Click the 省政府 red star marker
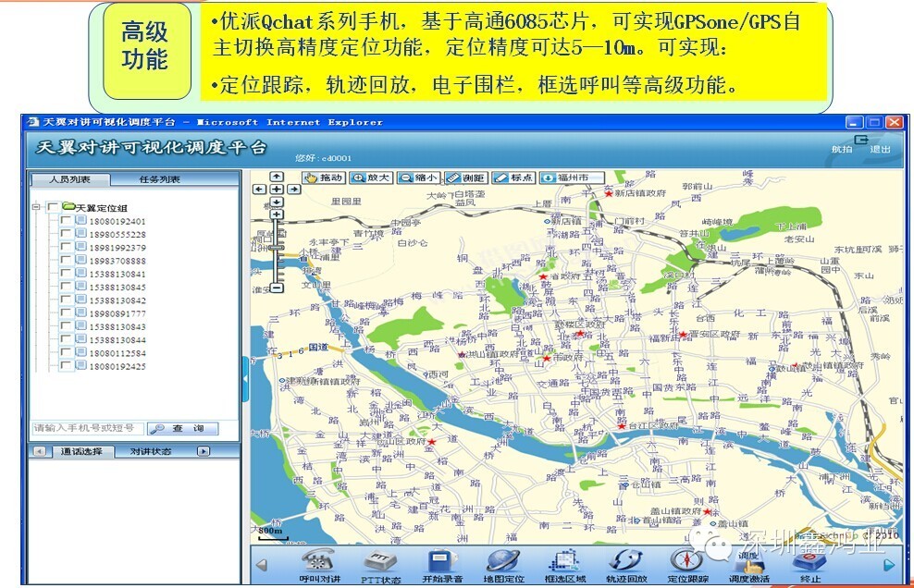914x588 pixels. coord(543,276)
